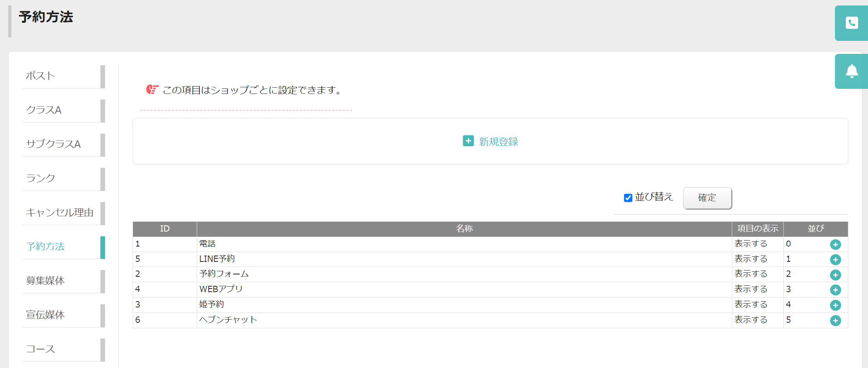Select the 宣伝媒体 sidebar item

(x=64, y=316)
